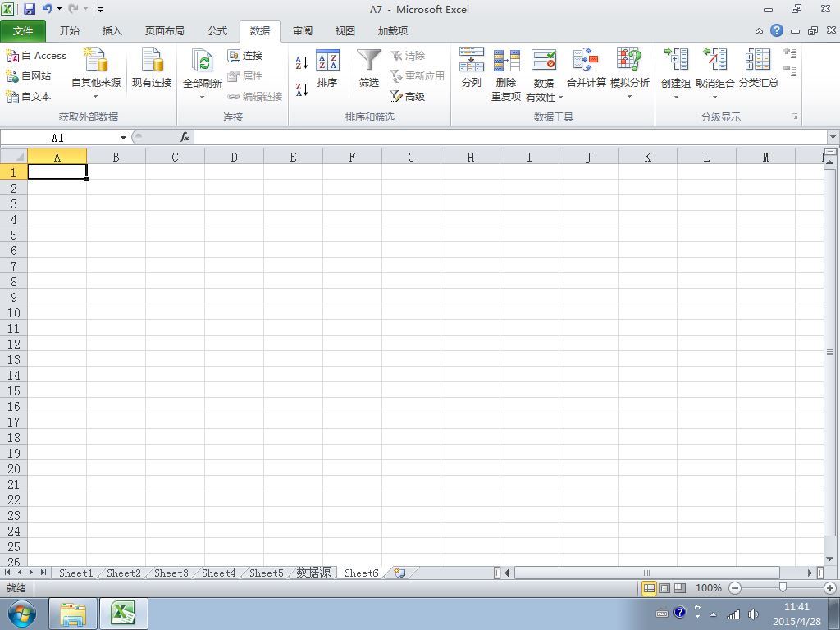This screenshot has height=630, width=840.
Task: Import data from web (自网站)
Action: [x=29, y=76]
